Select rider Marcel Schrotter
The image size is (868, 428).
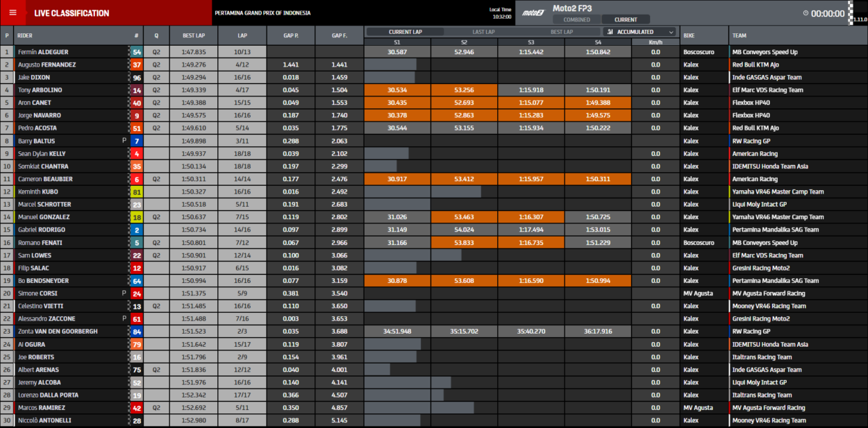tap(45, 205)
